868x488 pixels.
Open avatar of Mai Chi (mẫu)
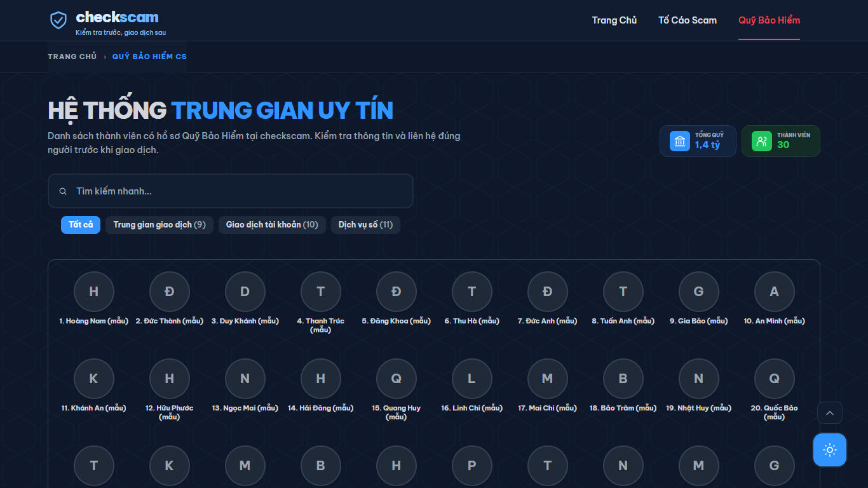547,379
